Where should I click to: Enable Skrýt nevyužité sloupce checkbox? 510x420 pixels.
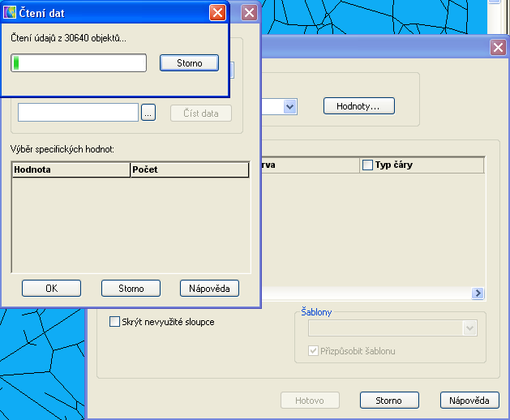click(114, 322)
